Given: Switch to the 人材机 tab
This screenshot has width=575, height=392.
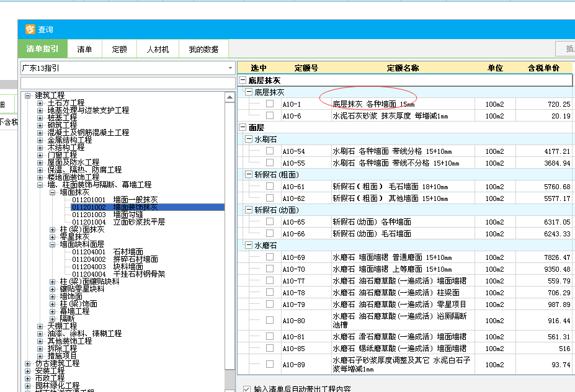Looking at the screenshot, I should pos(158,49).
